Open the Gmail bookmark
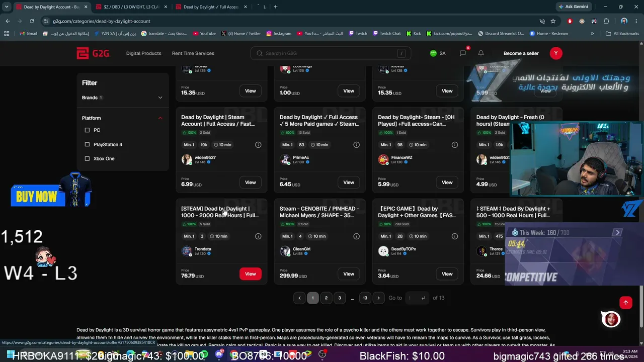 28,34
